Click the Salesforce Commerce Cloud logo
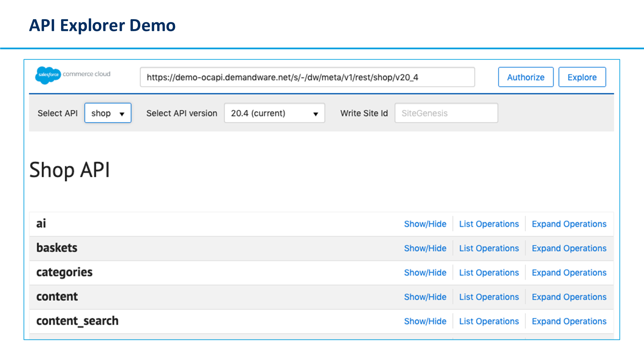The image size is (644, 362). 73,75
